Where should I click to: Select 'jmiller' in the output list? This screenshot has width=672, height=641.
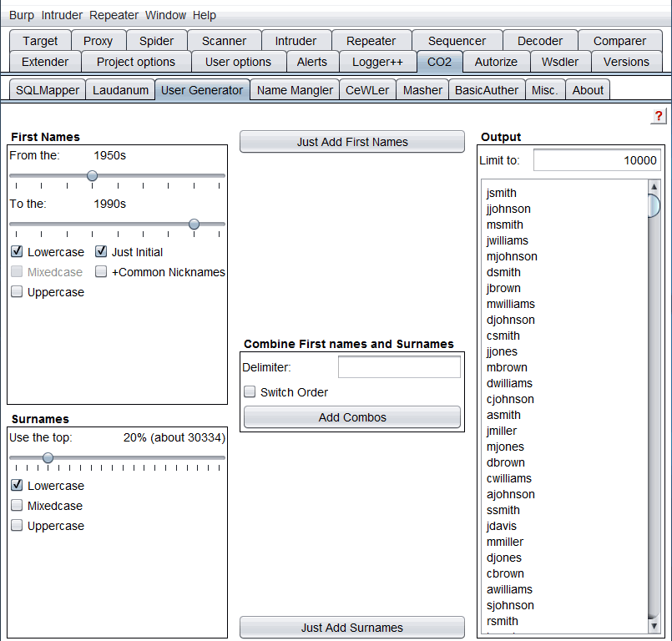502,431
